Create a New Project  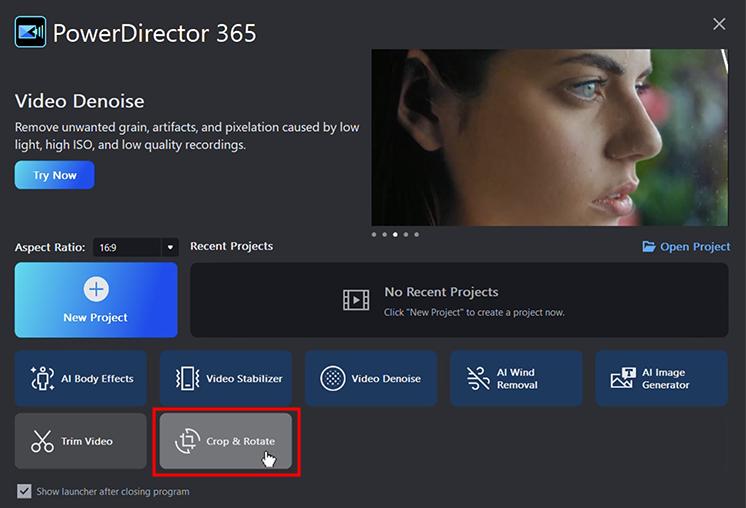[x=96, y=300]
